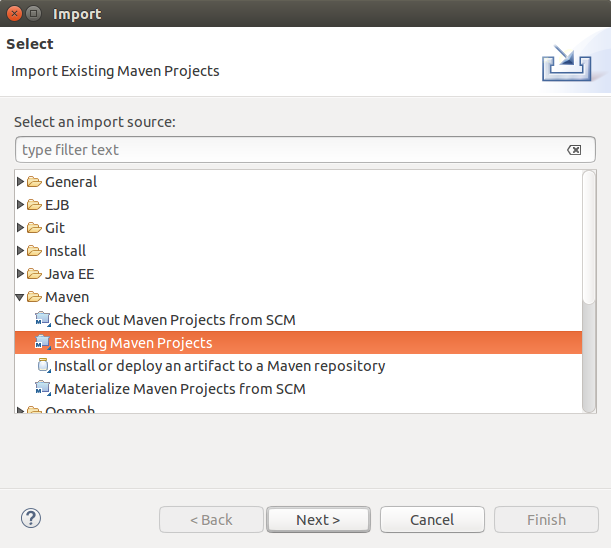Click the clear filter text icon
611x548 pixels.
click(x=574, y=150)
